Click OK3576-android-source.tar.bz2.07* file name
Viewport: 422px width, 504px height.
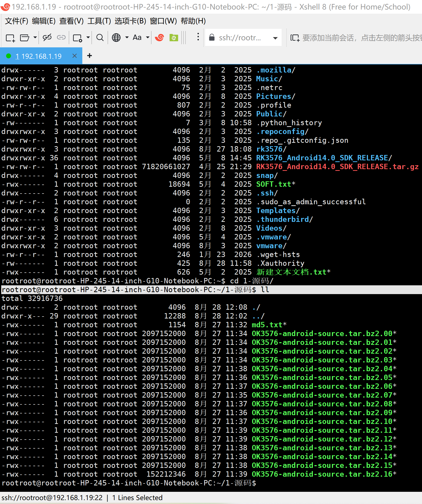coord(324,395)
